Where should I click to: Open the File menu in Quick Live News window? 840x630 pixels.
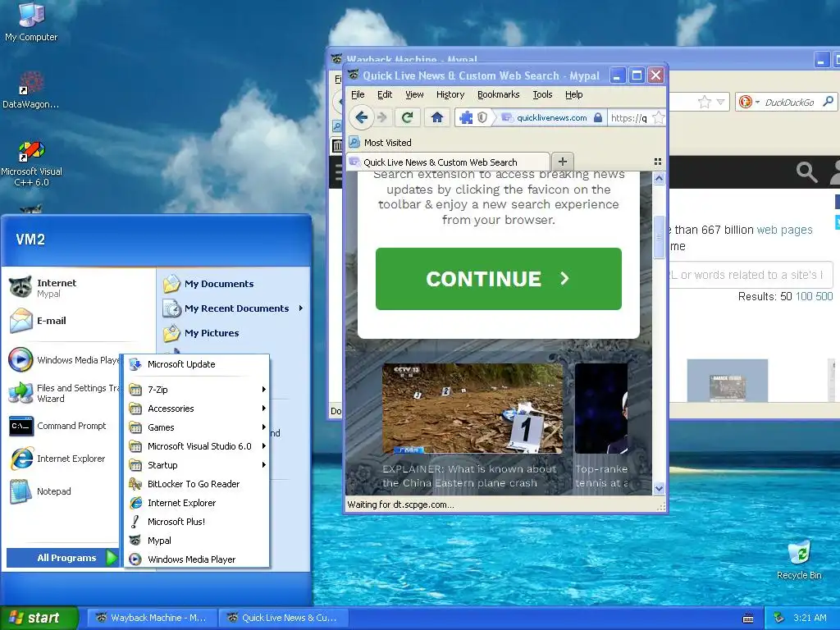pyautogui.click(x=358, y=94)
